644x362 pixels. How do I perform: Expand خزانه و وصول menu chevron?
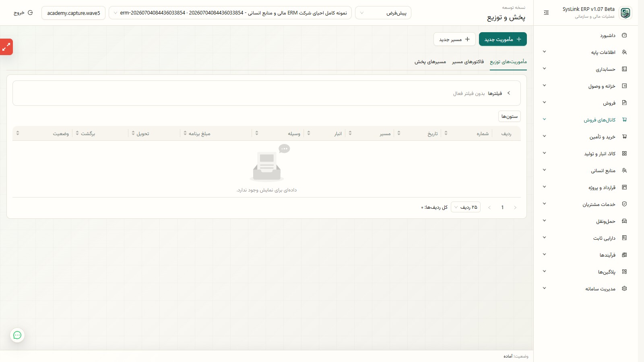point(544,86)
